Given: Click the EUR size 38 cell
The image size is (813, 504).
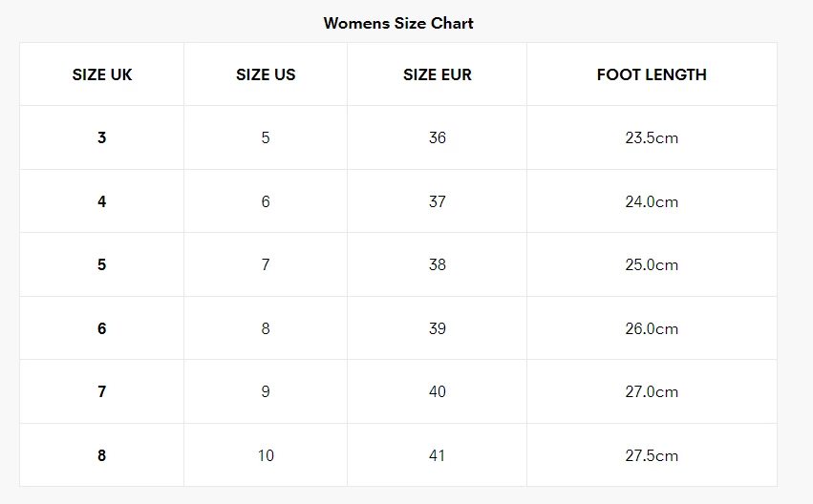Looking at the screenshot, I should tap(437, 264).
